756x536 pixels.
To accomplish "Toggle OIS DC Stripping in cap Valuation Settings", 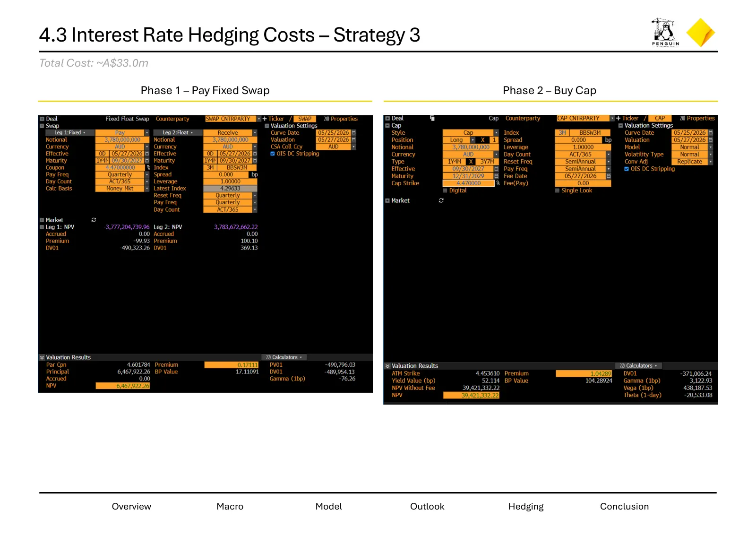I will pyautogui.click(x=627, y=169).
